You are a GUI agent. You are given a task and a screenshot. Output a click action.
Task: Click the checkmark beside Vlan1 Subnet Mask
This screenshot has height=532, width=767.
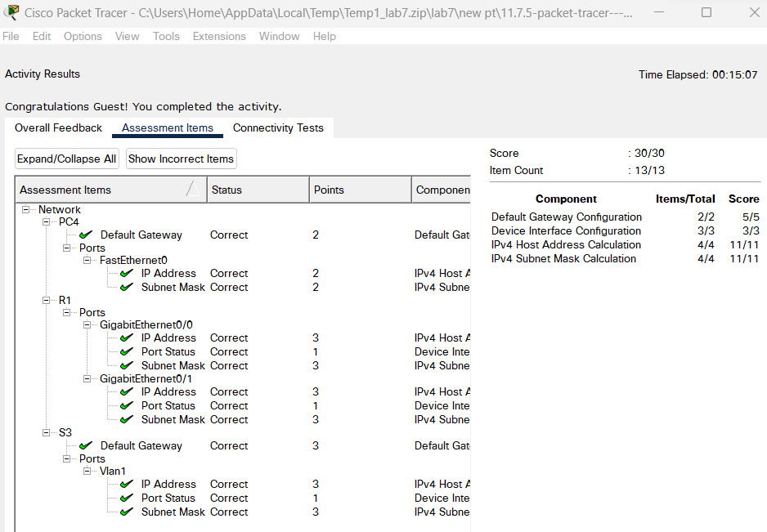point(127,512)
